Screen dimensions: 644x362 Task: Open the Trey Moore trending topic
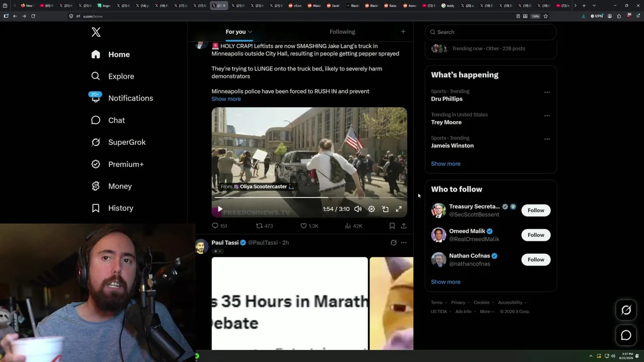[446, 122]
